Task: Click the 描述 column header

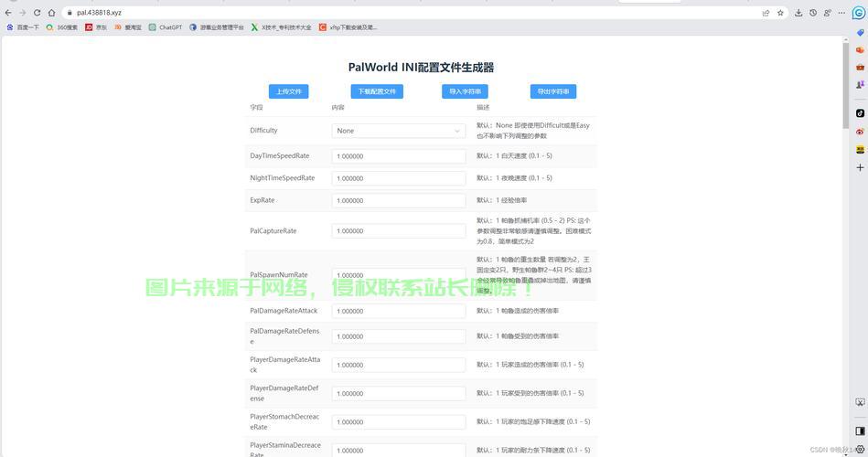Action: (x=483, y=107)
